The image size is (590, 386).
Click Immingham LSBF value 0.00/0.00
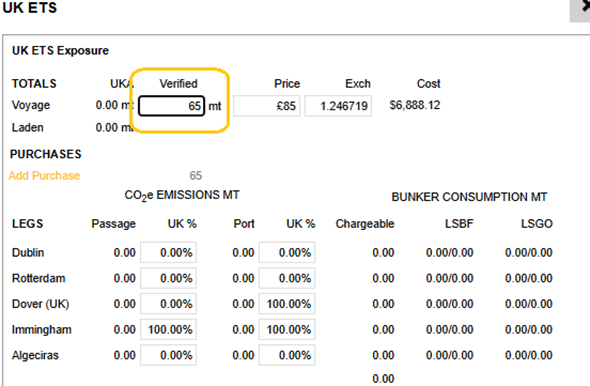[x=450, y=330]
